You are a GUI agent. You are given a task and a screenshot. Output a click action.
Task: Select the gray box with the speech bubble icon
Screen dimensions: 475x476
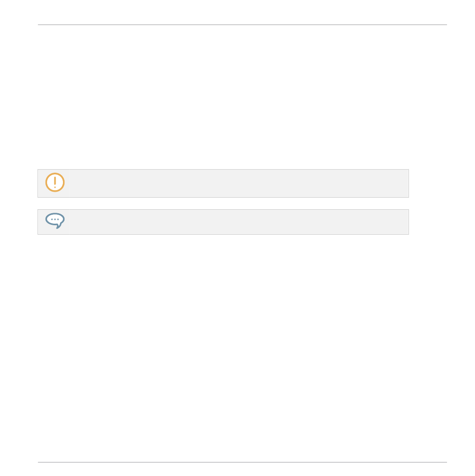point(223,222)
